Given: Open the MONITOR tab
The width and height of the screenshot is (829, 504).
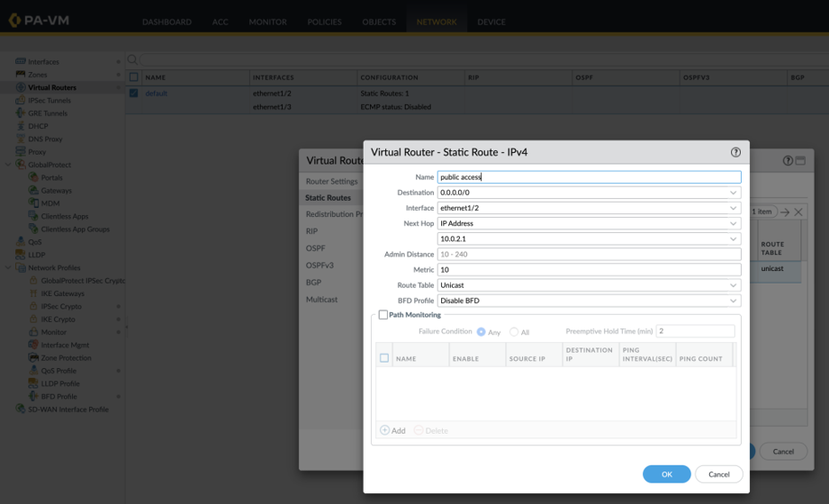Looking at the screenshot, I should (x=267, y=22).
